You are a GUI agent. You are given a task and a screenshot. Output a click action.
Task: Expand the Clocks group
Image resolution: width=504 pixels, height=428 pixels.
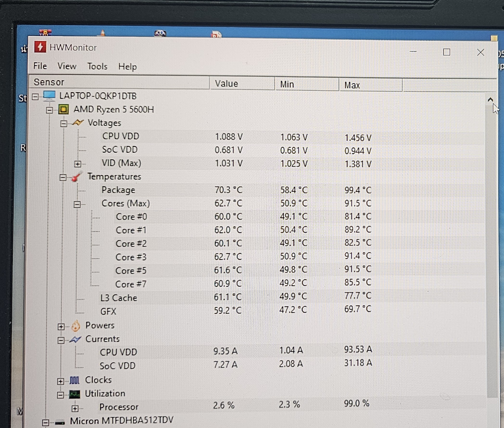click(x=61, y=381)
